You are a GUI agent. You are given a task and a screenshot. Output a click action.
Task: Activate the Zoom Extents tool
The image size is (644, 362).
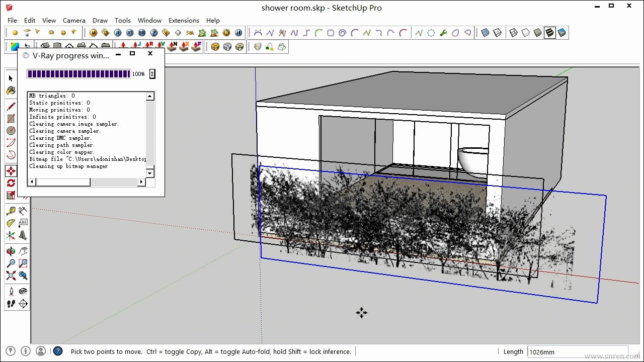coord(11,276)
